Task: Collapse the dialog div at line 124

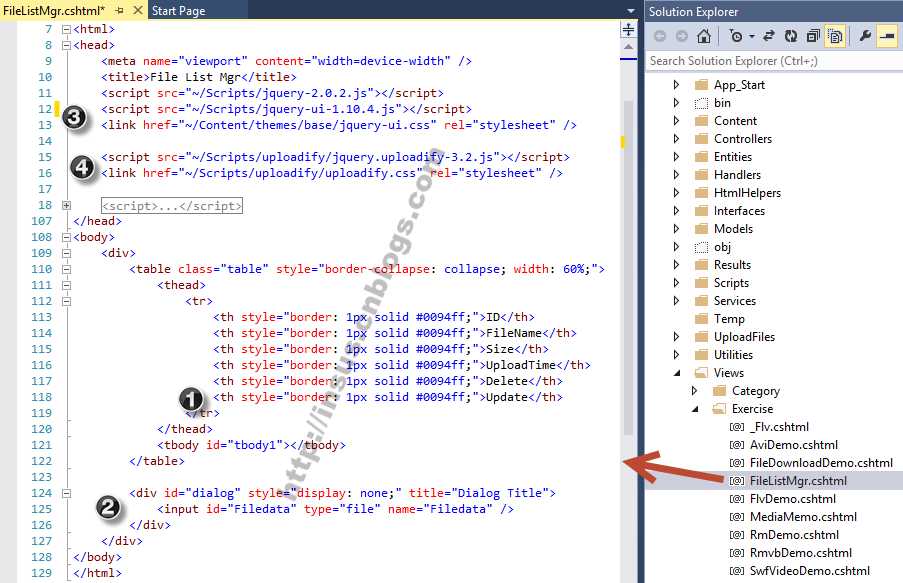Action: click(66, 494)
